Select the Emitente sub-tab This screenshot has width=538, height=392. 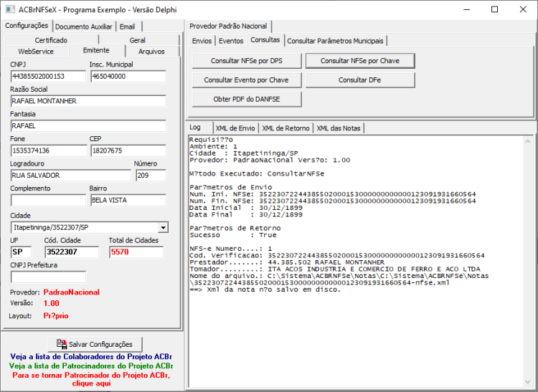[x=96, y=50]
